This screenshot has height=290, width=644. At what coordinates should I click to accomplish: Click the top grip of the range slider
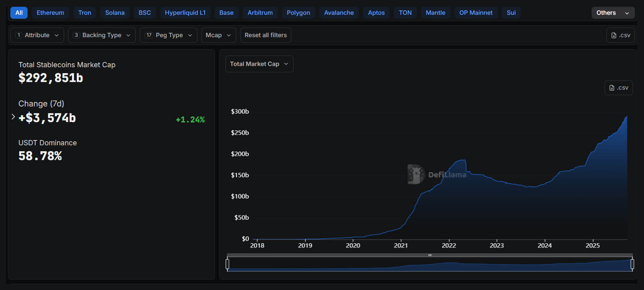[x=429, y=255]
